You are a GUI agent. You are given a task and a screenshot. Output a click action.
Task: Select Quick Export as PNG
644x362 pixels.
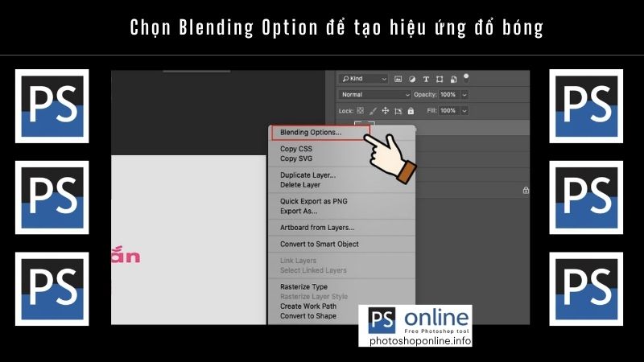tap(314, 201)
